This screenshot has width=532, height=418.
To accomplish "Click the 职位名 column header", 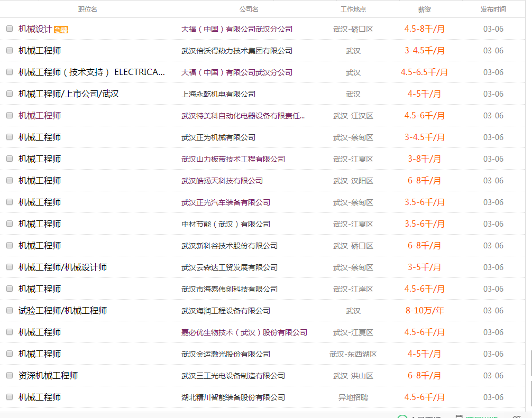I will pos(88,10).
